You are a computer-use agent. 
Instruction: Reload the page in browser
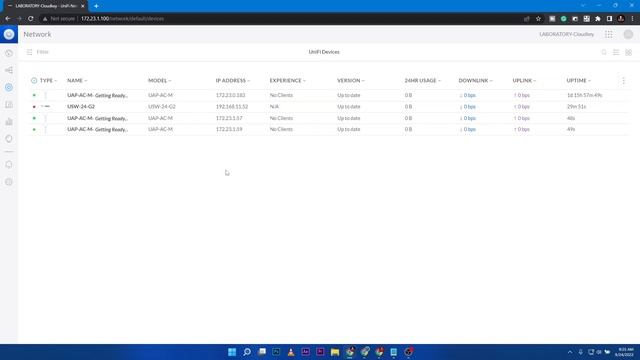click(x=31, y=19)
